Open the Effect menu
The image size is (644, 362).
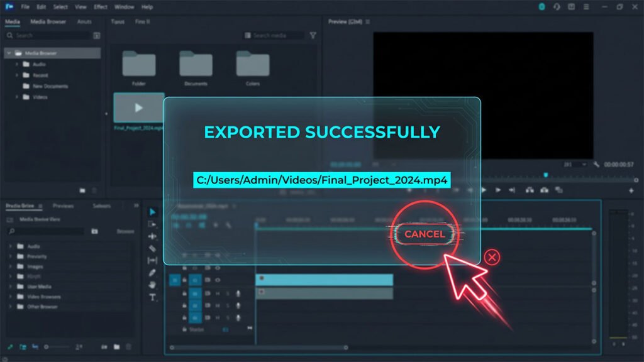point(101,7)
